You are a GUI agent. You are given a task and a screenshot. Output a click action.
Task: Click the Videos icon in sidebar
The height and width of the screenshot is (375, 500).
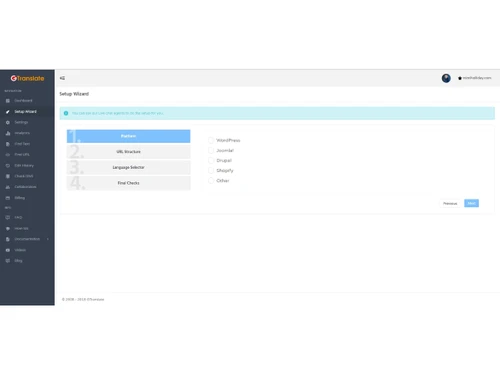8,250
